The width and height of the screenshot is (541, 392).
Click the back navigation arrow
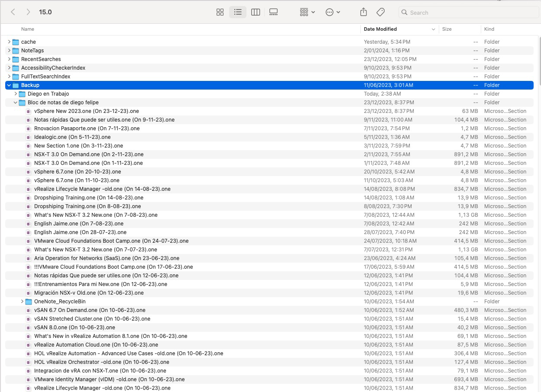click(x=13, y=12)
